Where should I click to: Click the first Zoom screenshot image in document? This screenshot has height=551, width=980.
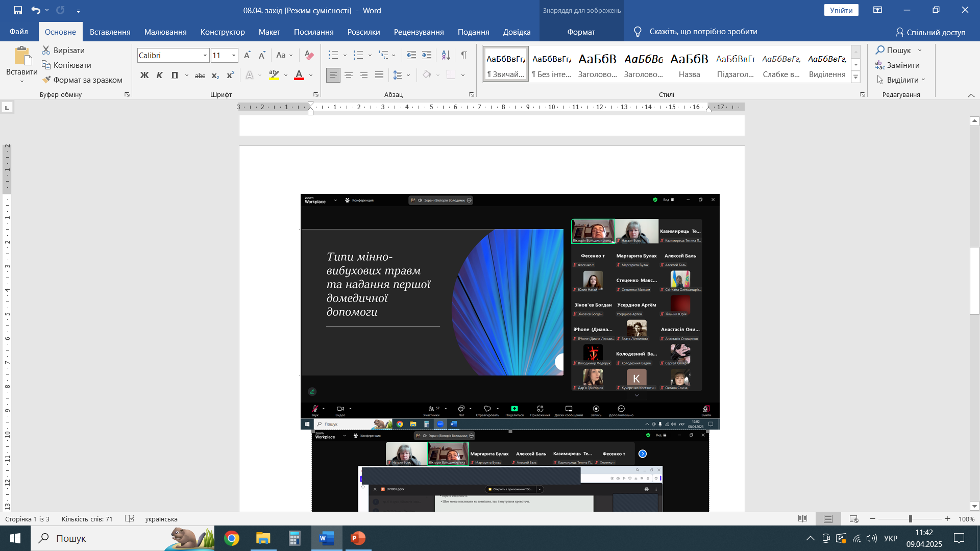pos(509,311)
